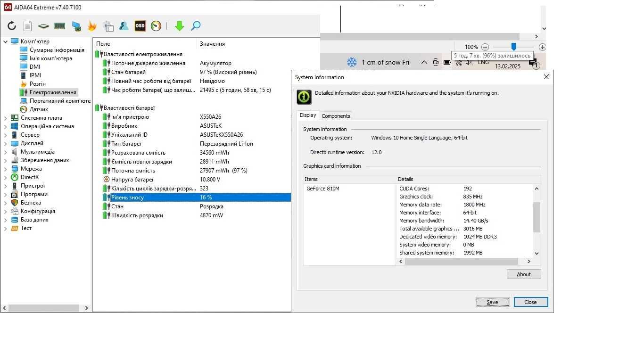Image resolution: width=644 pixels, height=362 pixels.
Task: Expand the DirectX node
Action: click(6, 177)
